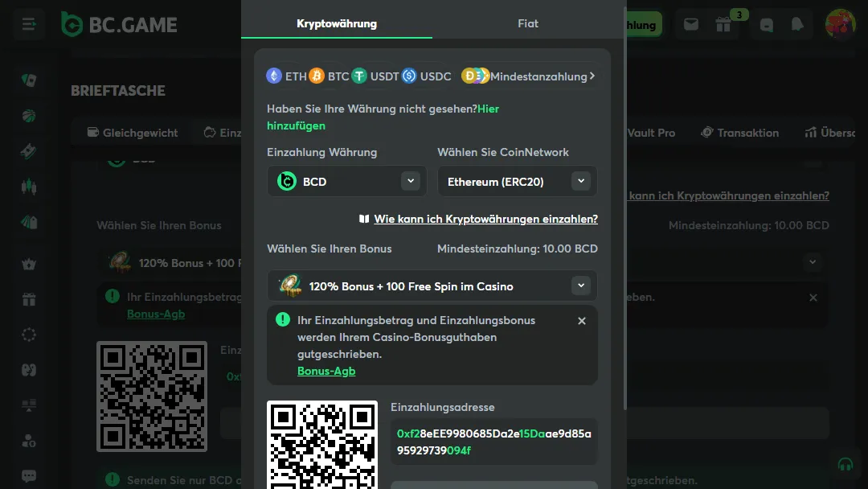Image resolution: width=868 pixels, height=489 pixels.
Task: Open Wie kann ich Kryptowährungen einzahlen link
Action: (x=485, y=219)
